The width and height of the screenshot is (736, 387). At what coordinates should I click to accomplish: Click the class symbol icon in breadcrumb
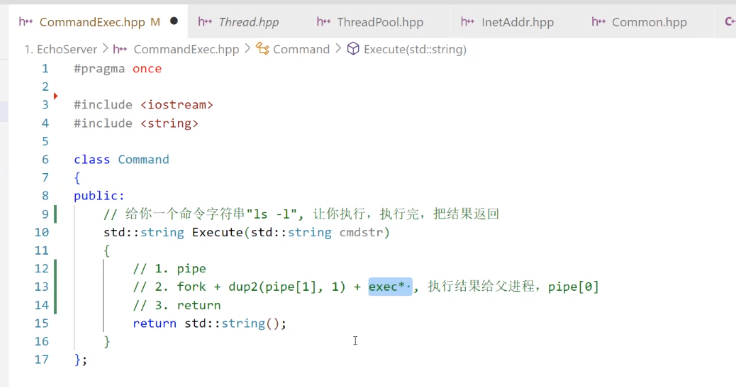click(x=262, y=49)
